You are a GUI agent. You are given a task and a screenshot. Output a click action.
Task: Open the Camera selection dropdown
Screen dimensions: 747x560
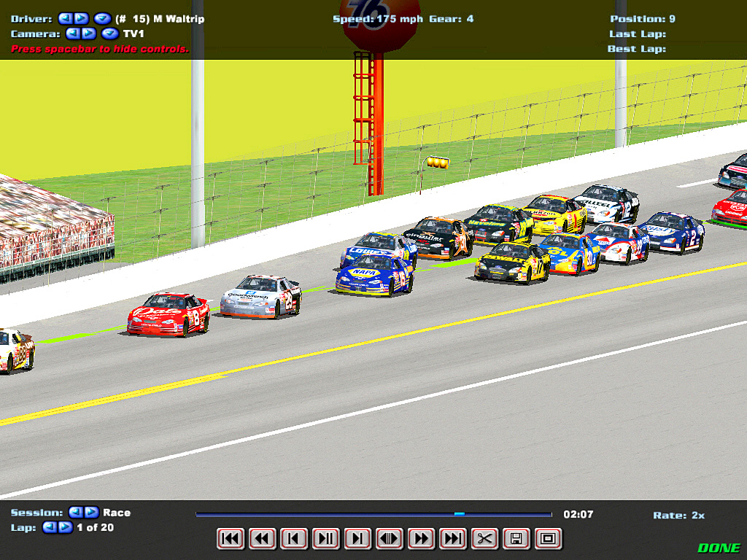click(110, 34)
